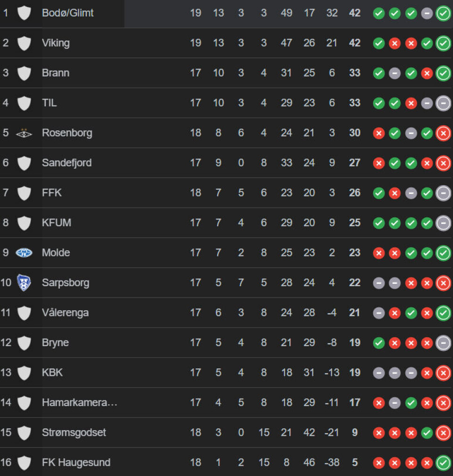This screenshot has width=453, height=476.
Task: Click the KFUM team name
Action: coord(57,223)
